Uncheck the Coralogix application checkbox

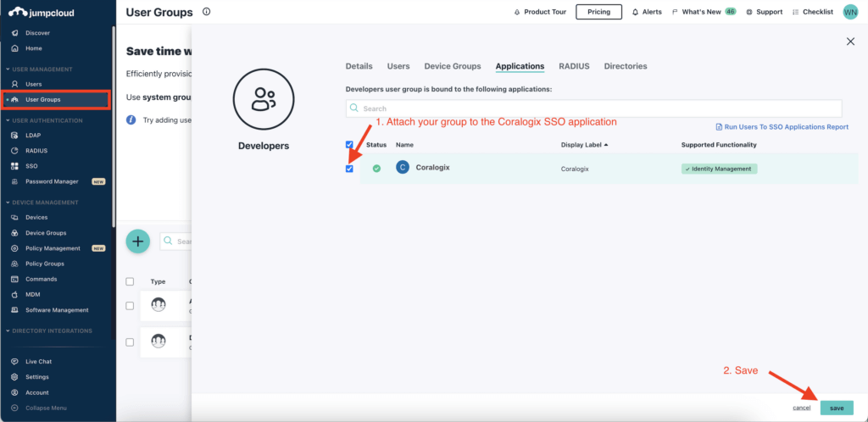coord(349,169)
